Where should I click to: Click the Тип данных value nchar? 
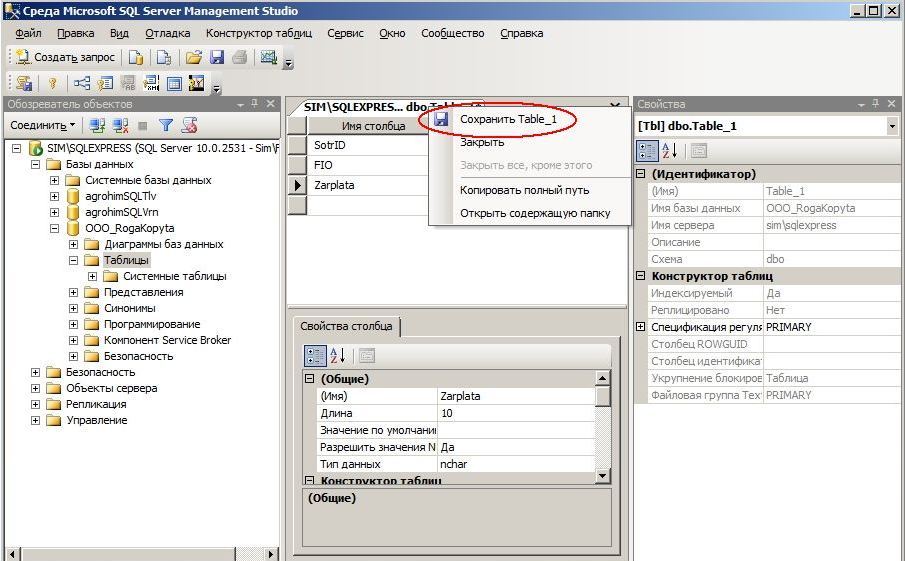(517, 464)
